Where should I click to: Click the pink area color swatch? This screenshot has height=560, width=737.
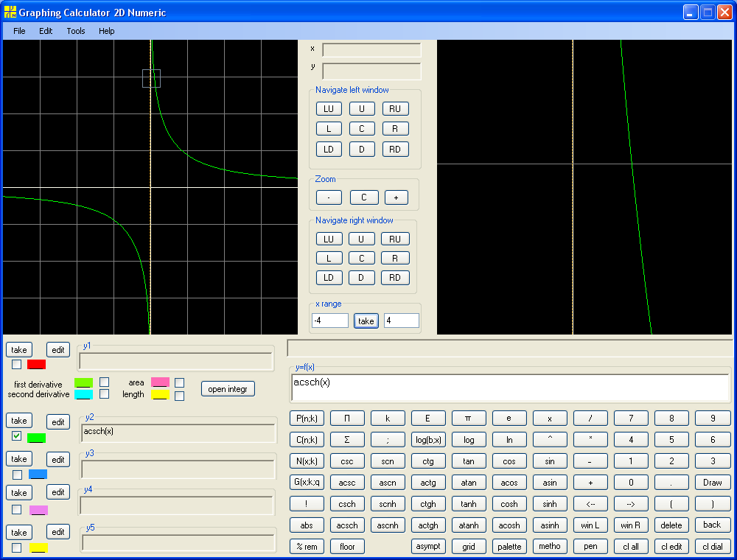click(x=160, y=382)
